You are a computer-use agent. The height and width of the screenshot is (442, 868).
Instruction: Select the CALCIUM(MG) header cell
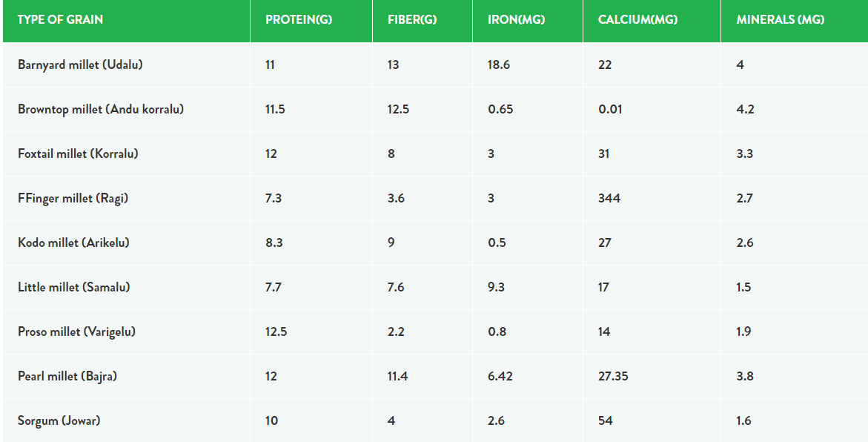(x=652, y=20)
